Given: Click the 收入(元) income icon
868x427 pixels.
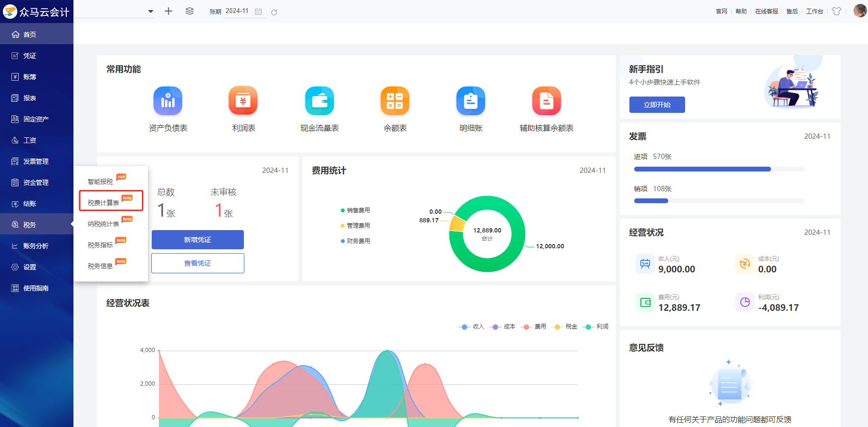Looking at the screenshot, I should point(645,264).
